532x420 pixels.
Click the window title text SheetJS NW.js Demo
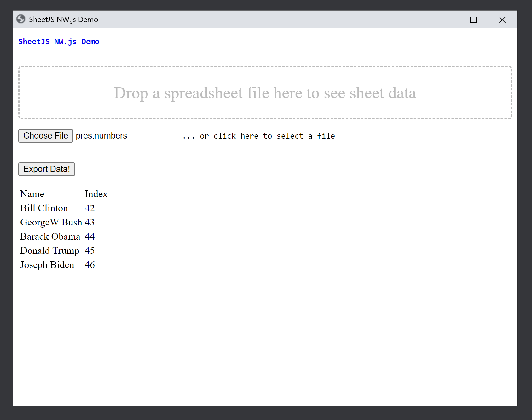(63, 19)
